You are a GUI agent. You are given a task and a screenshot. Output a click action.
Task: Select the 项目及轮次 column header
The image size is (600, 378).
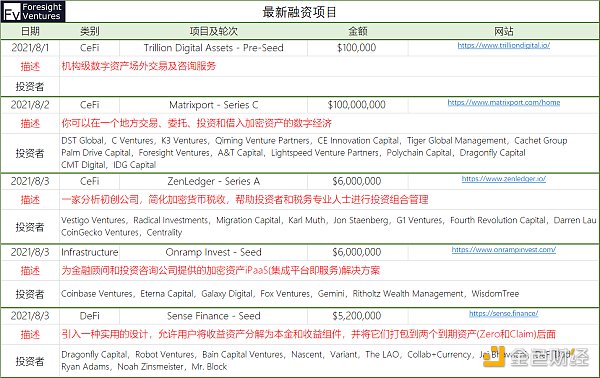213,31
